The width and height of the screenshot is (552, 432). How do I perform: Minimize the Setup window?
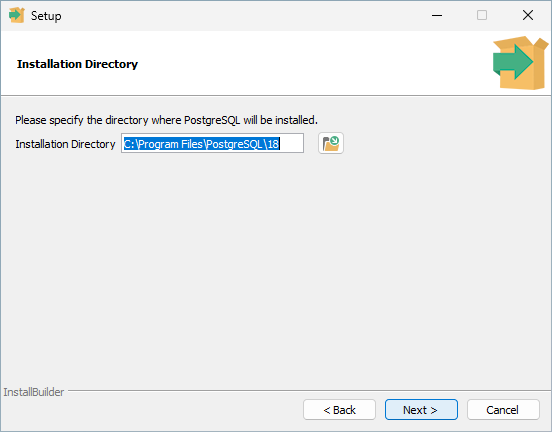click(437, 15)
